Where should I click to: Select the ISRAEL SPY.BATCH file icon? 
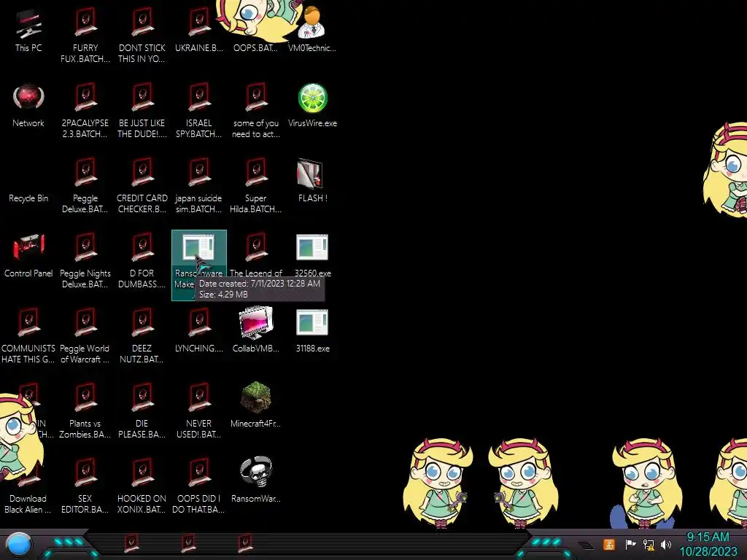(199, 98)
